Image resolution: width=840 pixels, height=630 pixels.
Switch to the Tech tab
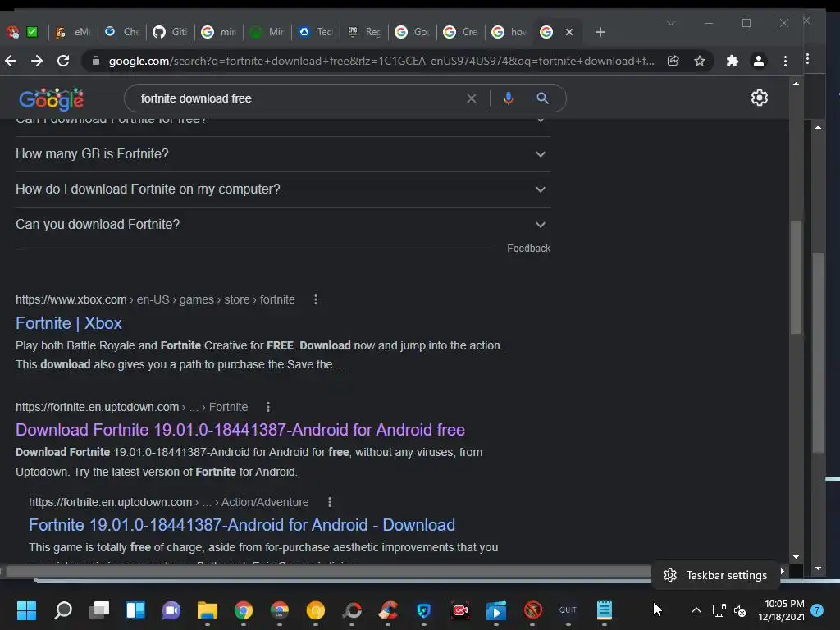(317, 32)
